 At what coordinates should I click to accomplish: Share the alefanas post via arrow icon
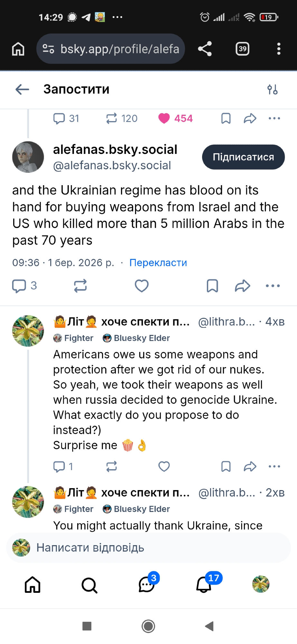click(x=243, y=286)
